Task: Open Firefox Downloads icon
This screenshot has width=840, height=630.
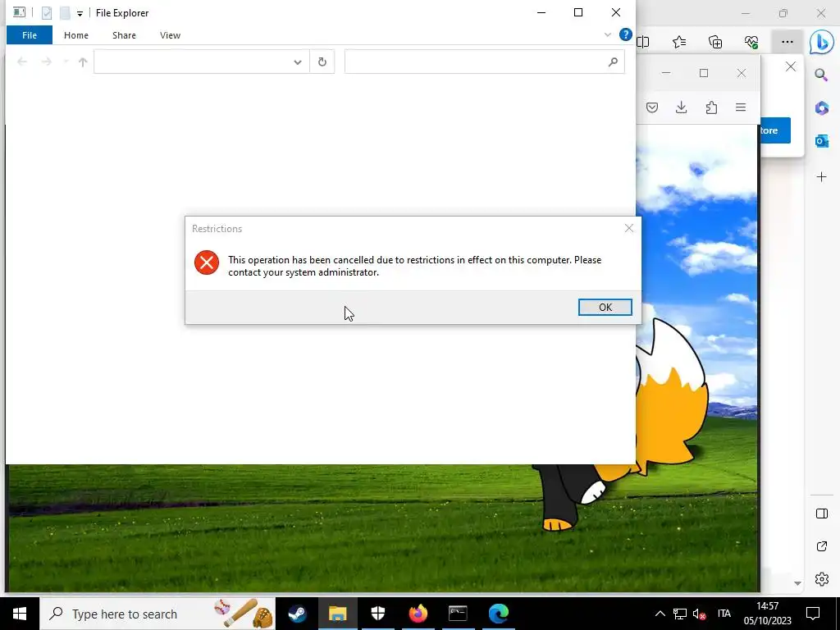Action: (682, 107)
